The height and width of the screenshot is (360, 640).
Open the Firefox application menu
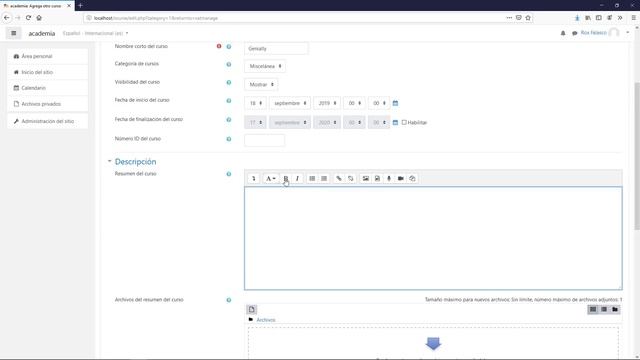tap(633, 18)
